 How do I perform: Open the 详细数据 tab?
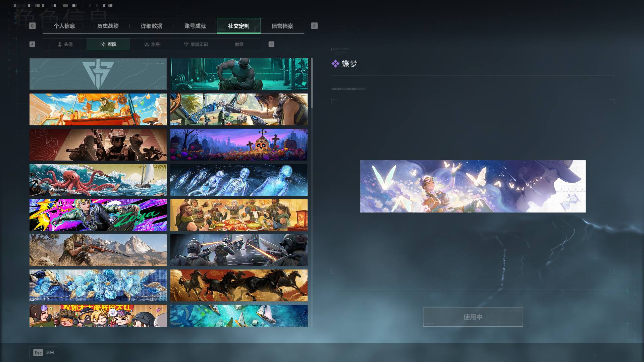pos(152,26)
